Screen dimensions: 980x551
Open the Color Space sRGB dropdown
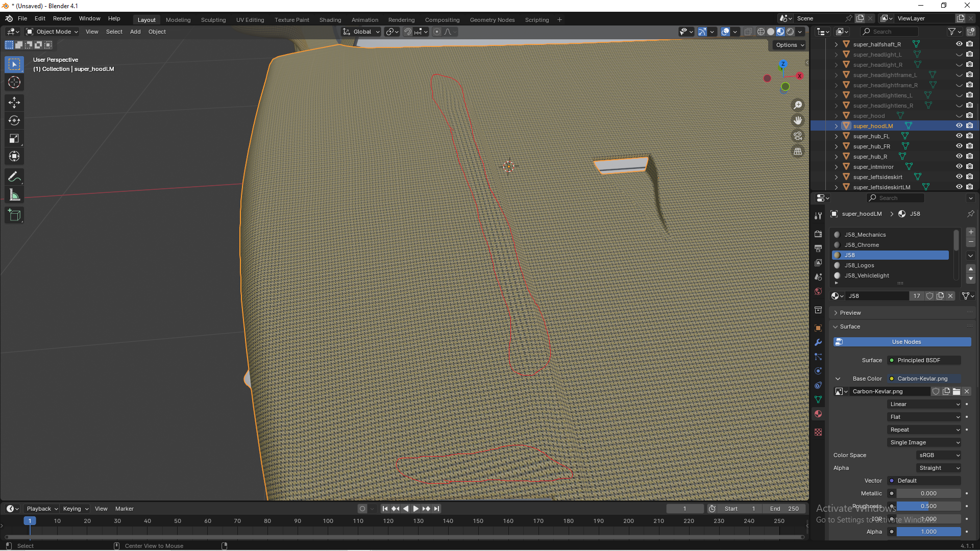coord(939,455)
